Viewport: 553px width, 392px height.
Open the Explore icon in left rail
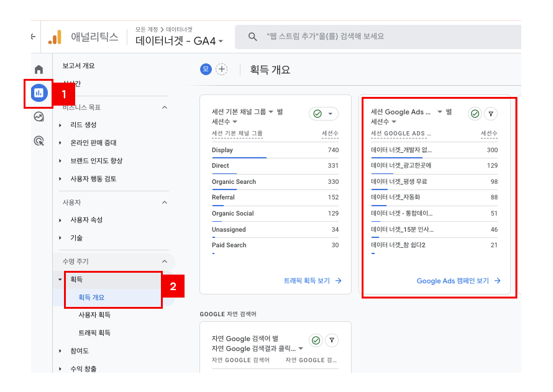click(39, 117)
